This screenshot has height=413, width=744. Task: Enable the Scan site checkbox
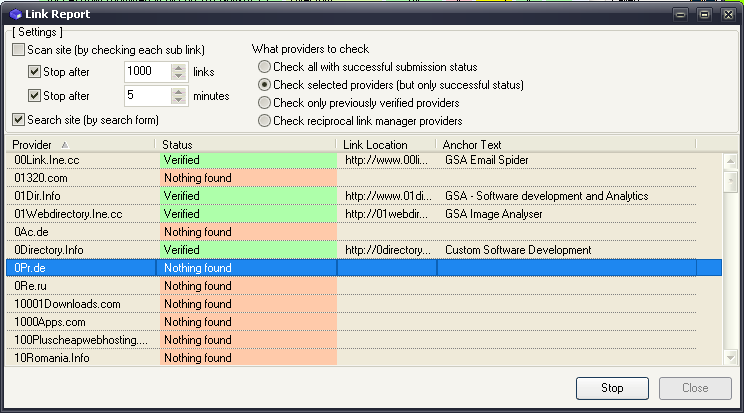coord(19,50)
